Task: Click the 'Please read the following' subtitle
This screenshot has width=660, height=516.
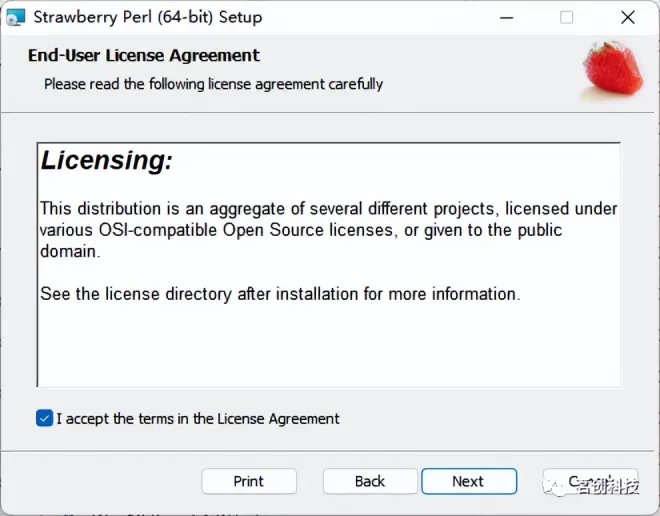Action: [213, 84]
